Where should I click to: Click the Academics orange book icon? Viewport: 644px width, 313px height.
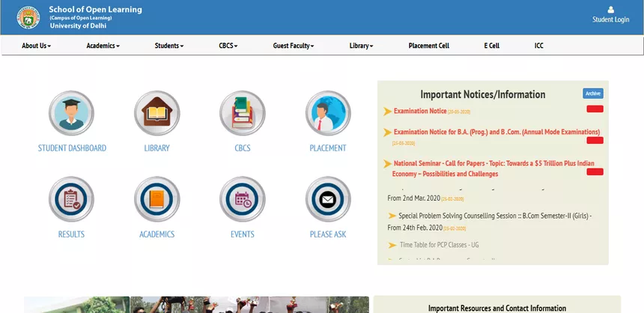tap(157, 199)
